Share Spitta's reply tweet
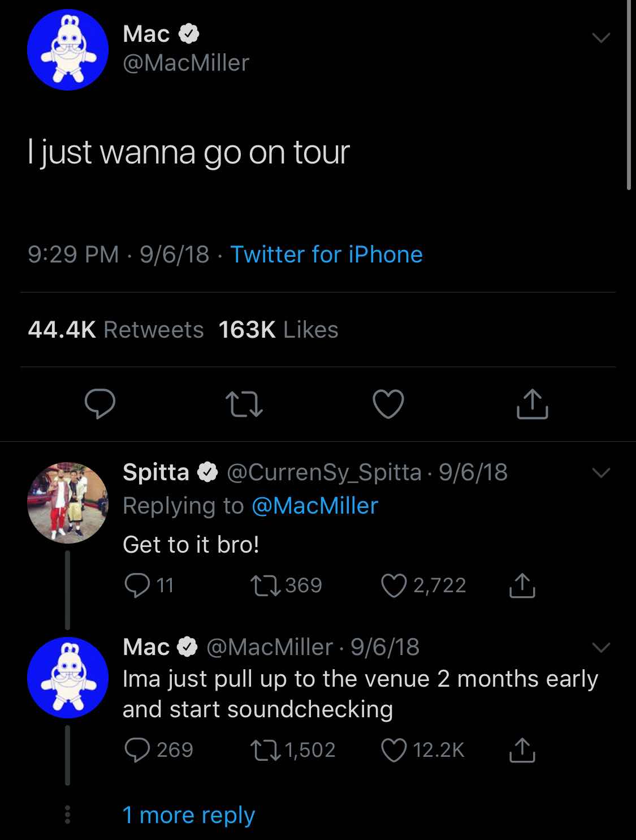This screenshot has height=840, width=636. point(522,585)
